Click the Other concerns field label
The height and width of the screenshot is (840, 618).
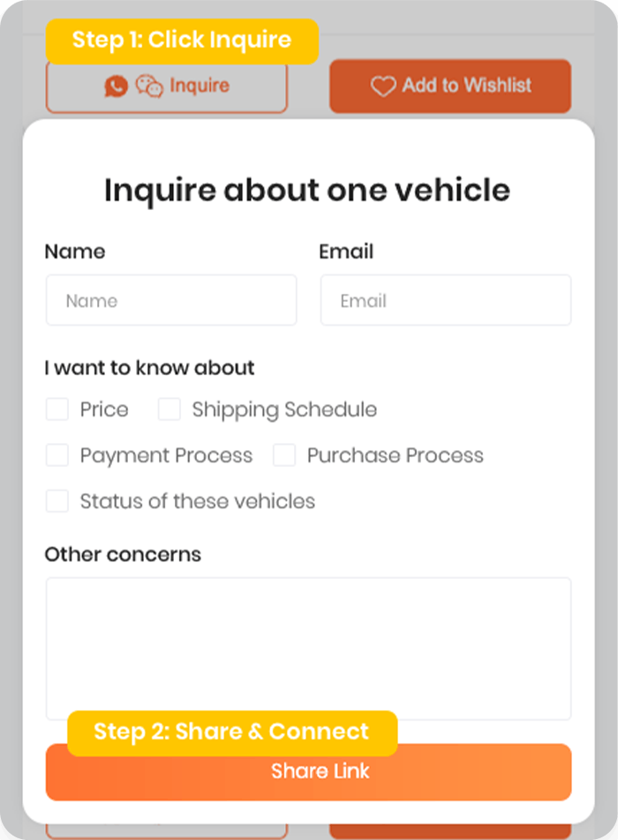coord(123,554)
